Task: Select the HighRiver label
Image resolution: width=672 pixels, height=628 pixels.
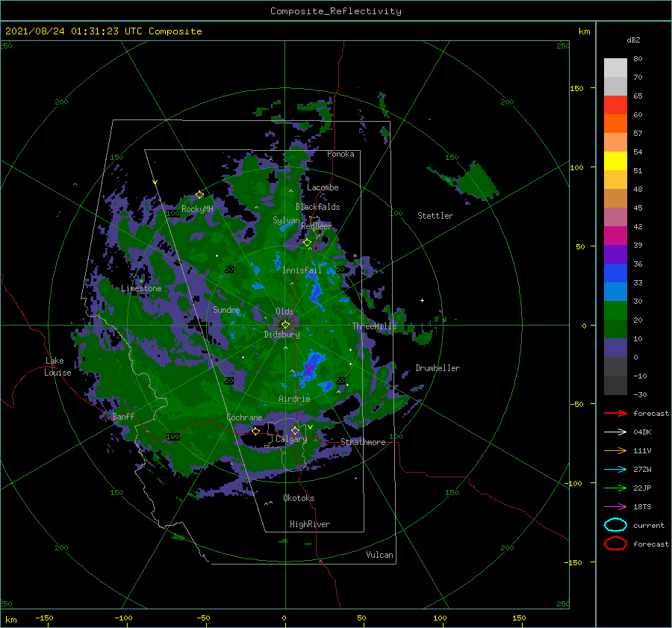Action: coord(310,524)
